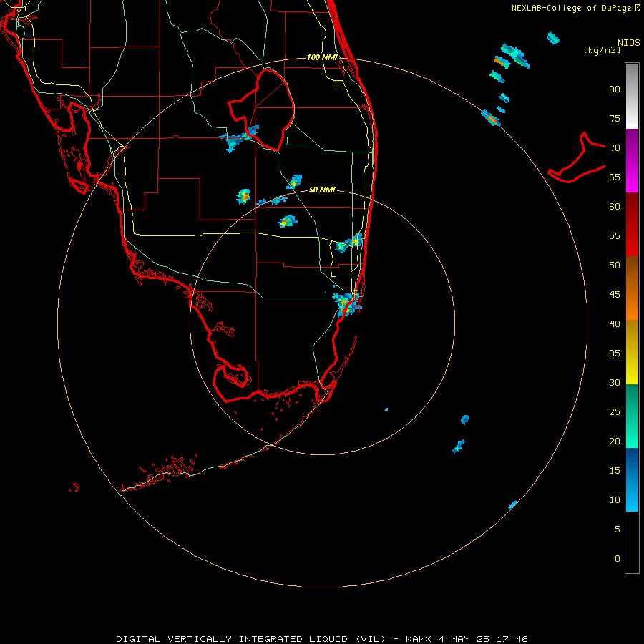The image size is (644, 644).
Task: Click the 5 value on the color scale
Action: pyautogui.click(x=618, y=530)
